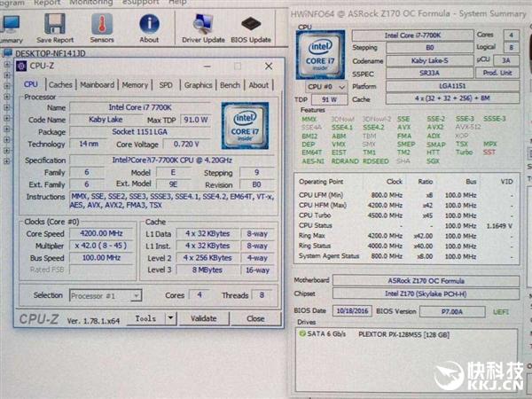Open the SPD tab
This screenshot has height=399, width=532.
(166, 85)
